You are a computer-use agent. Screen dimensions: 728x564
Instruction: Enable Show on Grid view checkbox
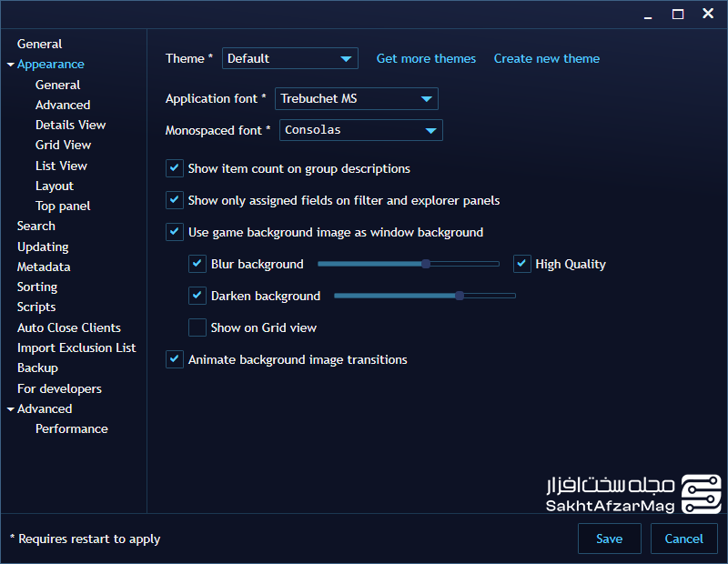[x=197, y=327]
